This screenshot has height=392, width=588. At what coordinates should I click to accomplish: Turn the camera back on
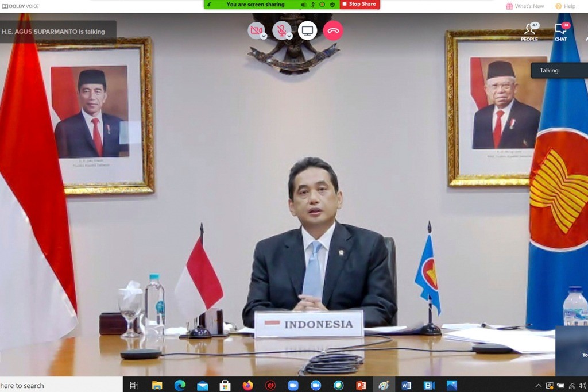click(256, 30)
